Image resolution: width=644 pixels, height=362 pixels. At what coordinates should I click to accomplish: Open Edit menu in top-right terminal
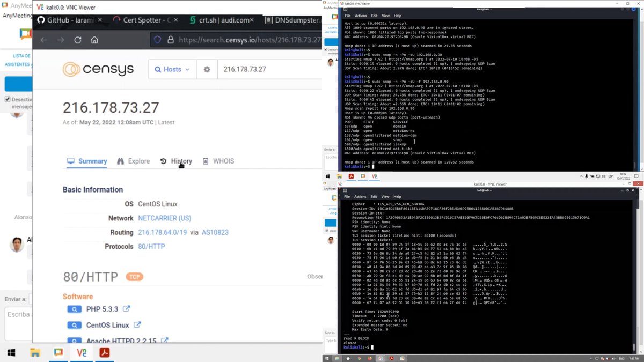374,16
